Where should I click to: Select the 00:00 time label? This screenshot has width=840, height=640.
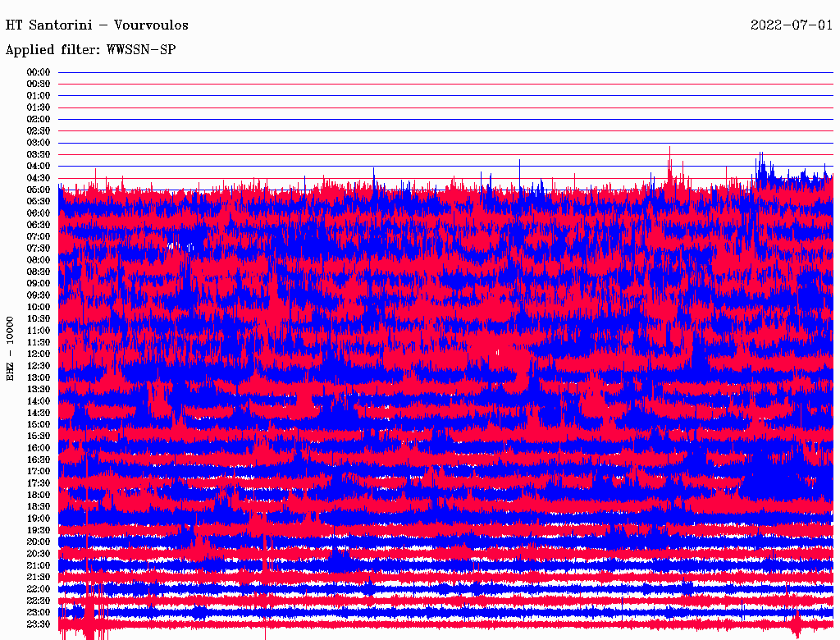39,72
